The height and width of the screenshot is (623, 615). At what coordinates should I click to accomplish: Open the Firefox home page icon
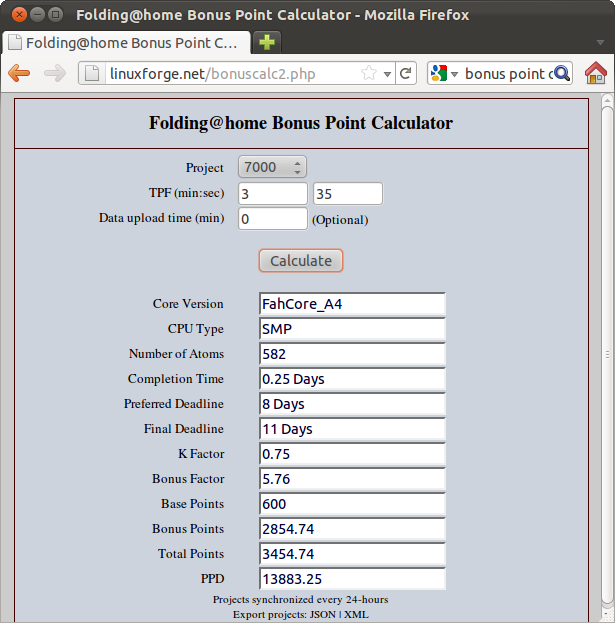click(596, 73)
